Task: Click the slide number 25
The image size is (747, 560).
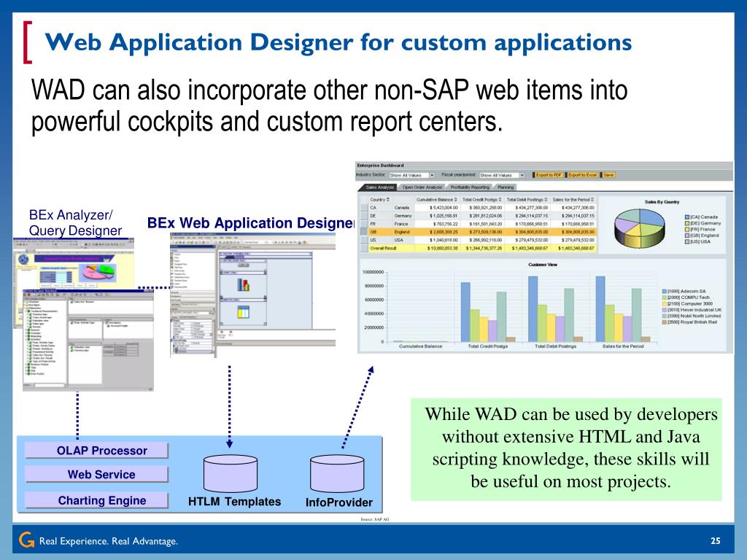Action: (715, 540)
